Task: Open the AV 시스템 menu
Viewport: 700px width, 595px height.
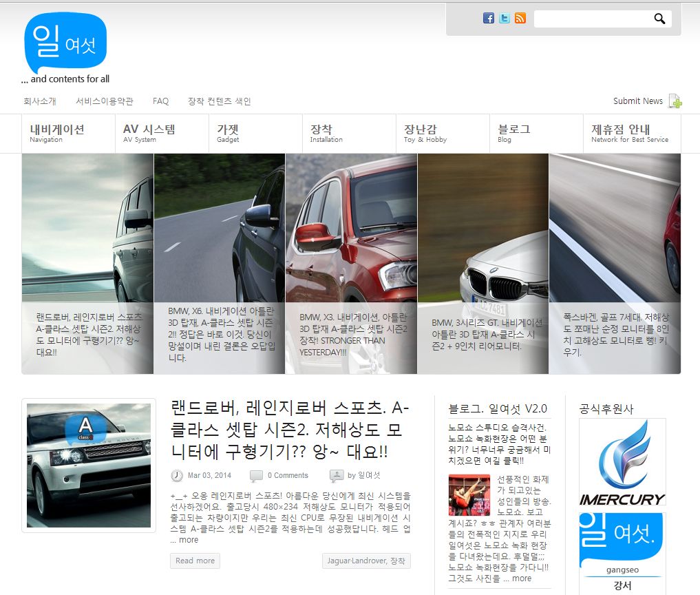Action: pyautogui.click(x=162, y=134)
